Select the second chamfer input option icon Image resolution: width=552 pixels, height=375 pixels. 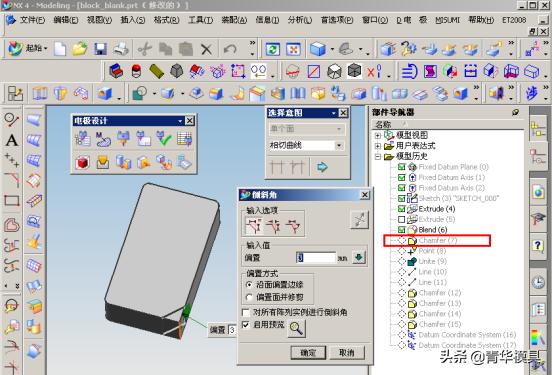(273, 226)
